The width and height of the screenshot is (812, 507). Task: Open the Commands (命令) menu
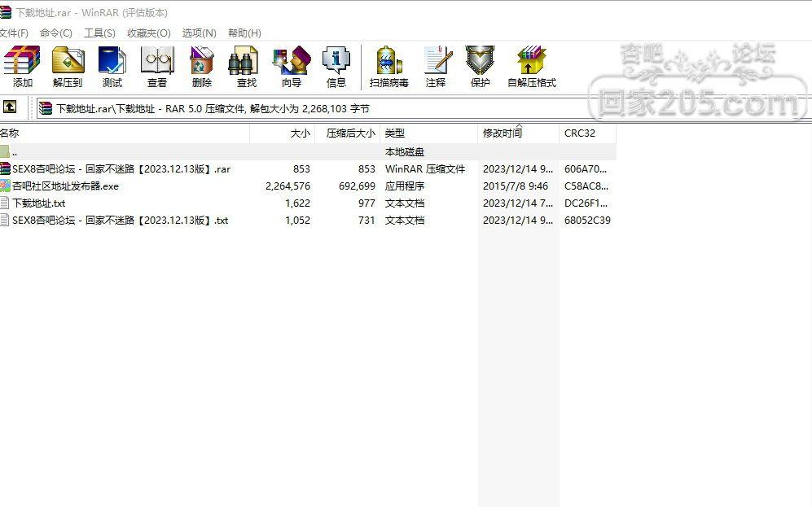56,33
